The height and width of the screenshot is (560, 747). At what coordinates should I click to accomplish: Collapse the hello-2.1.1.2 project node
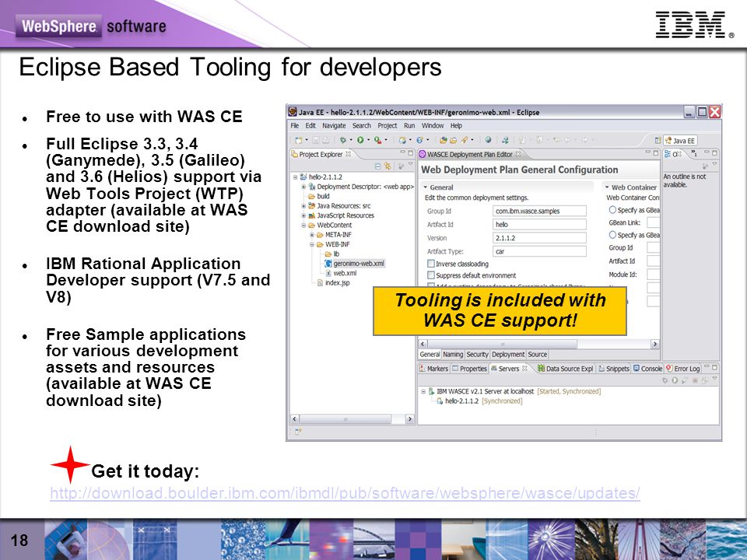click(296, 177)
